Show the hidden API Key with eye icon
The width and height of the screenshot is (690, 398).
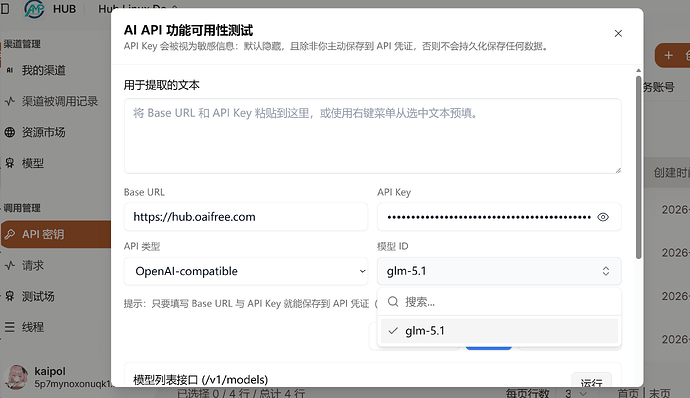coord(603,217)
